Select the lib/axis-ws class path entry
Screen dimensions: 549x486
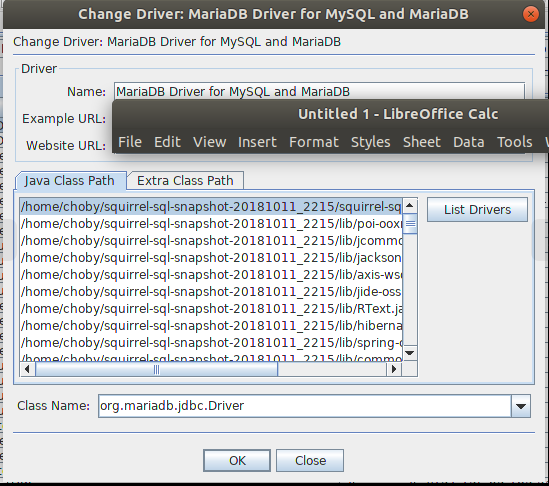(211, 275)
